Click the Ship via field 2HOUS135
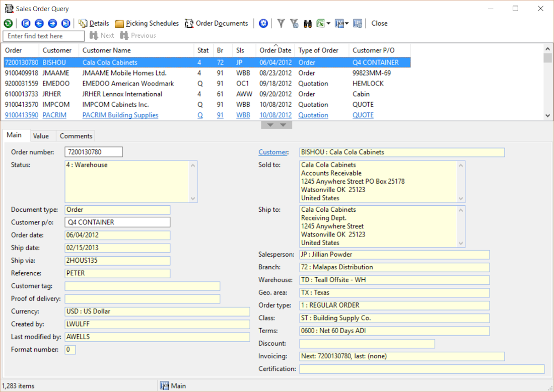The width and height of the screenshot is (554, 392). [117, 261]
